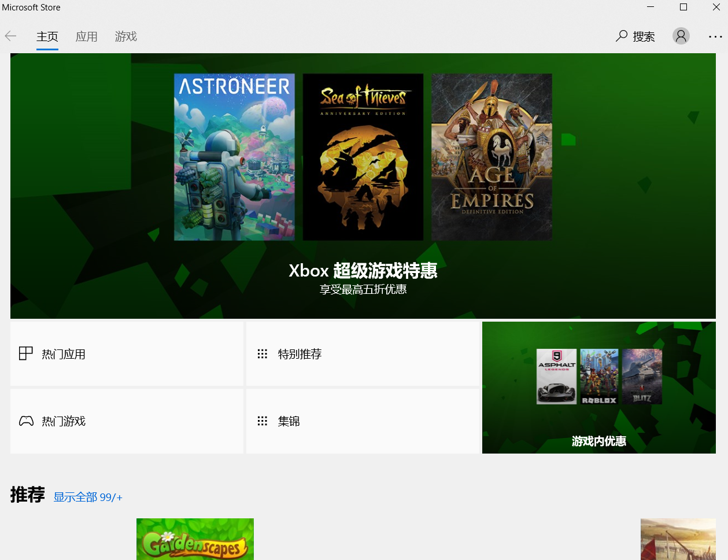
Task: Open the Blitz tank game thumbnail
Action: click(x=642, y=376)
